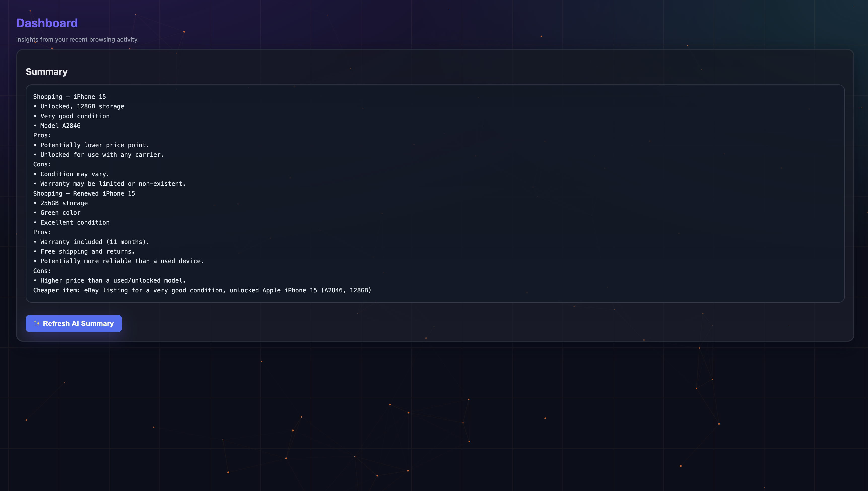Click the Dashboard page title
The image size is (868, 491).
[47, 23]
